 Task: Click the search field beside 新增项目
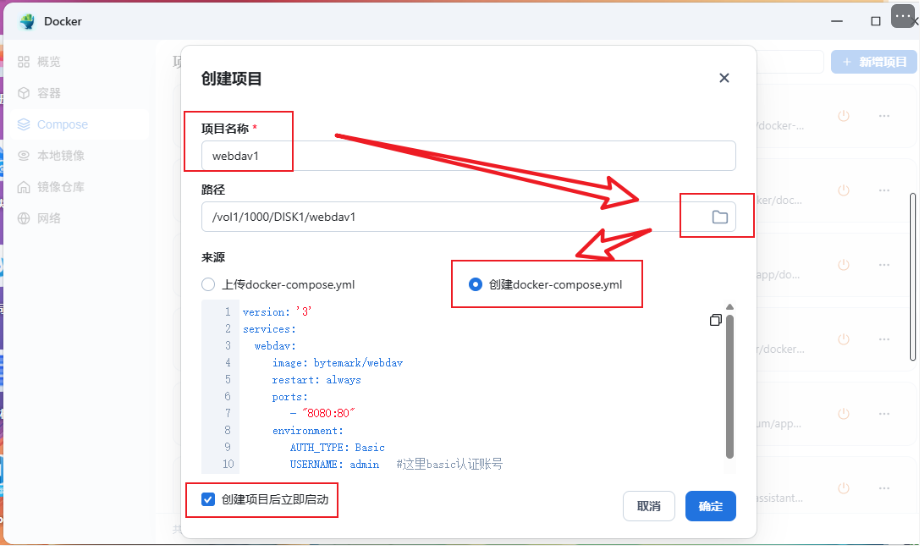[x=790, y=62]
